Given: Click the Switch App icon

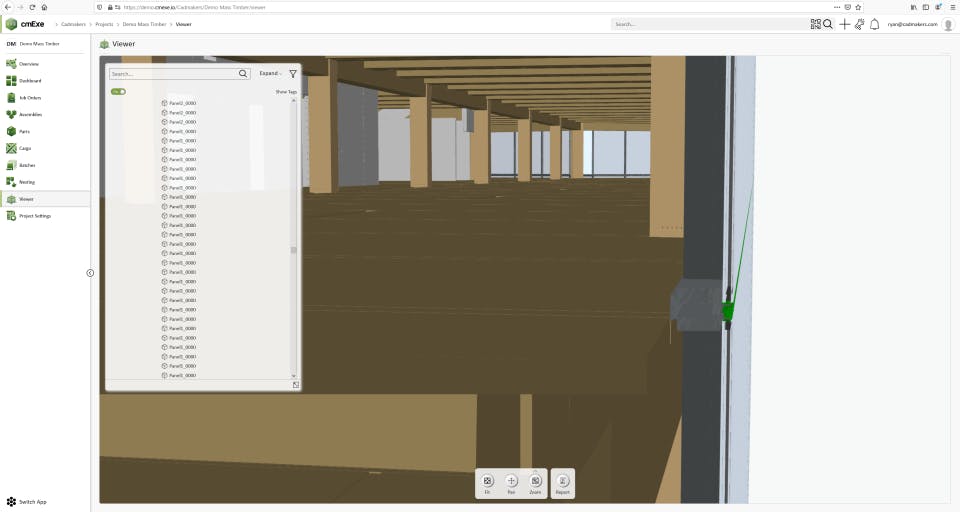Looking at the screenshot, I should (11, 502).
